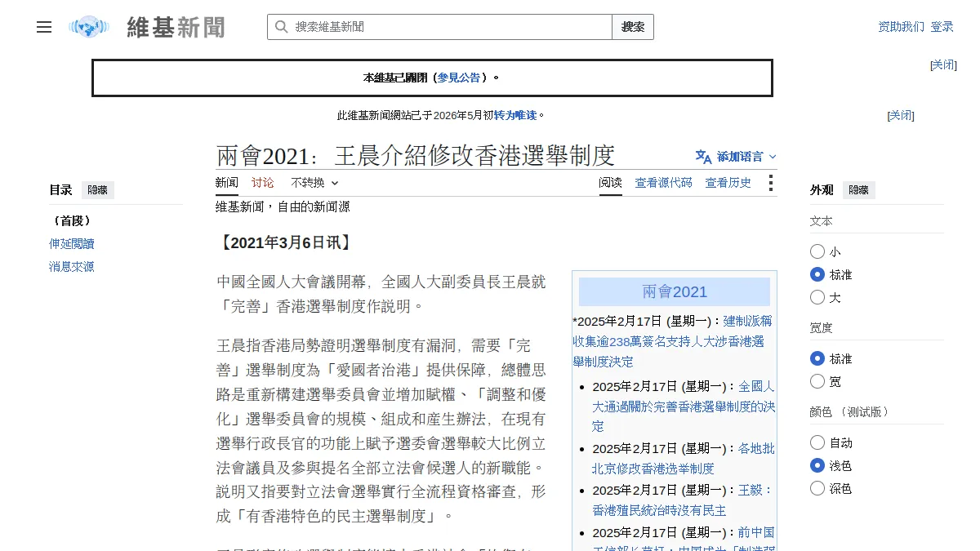Click the language translation icon
The image size is (980, 551).
click(x=703, y=157)
